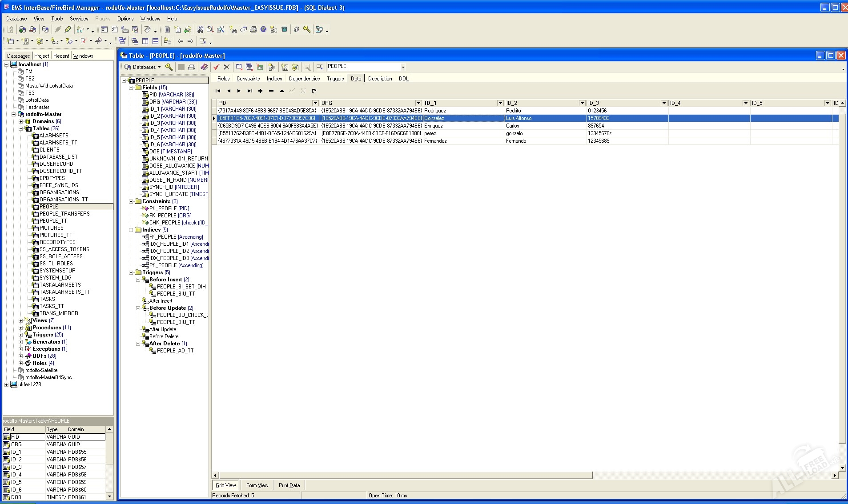Delete record using the minus button

point(271,91)
